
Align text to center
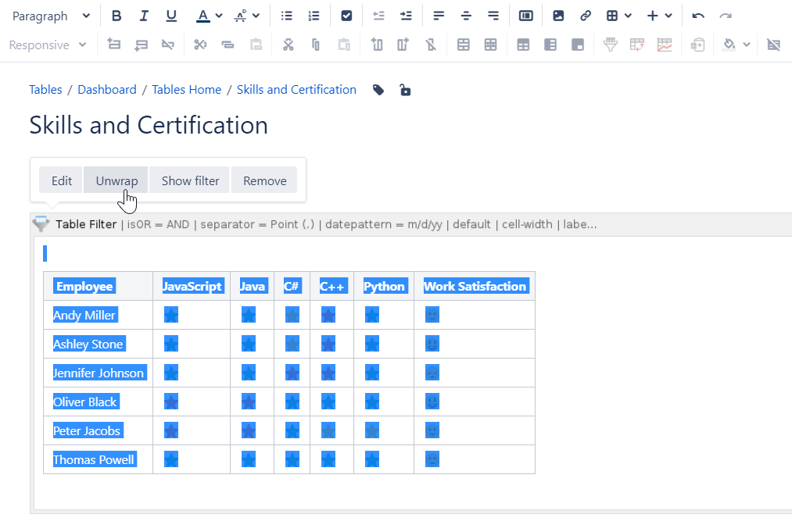click(466, 16)
